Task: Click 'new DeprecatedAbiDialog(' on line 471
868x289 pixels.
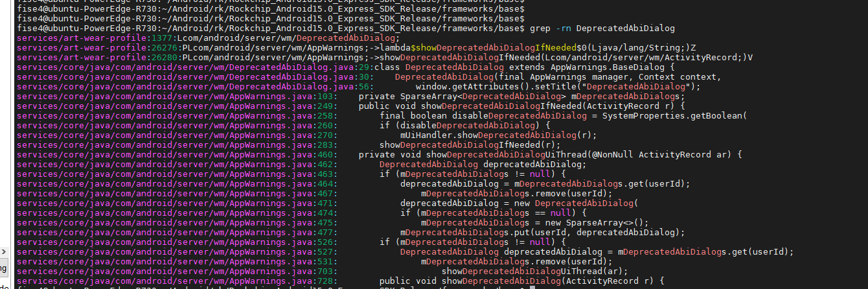Action: [x=577, y=203]
